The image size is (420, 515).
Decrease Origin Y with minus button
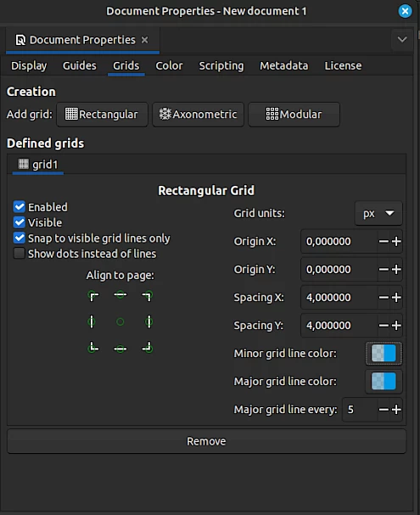[384, 269]
